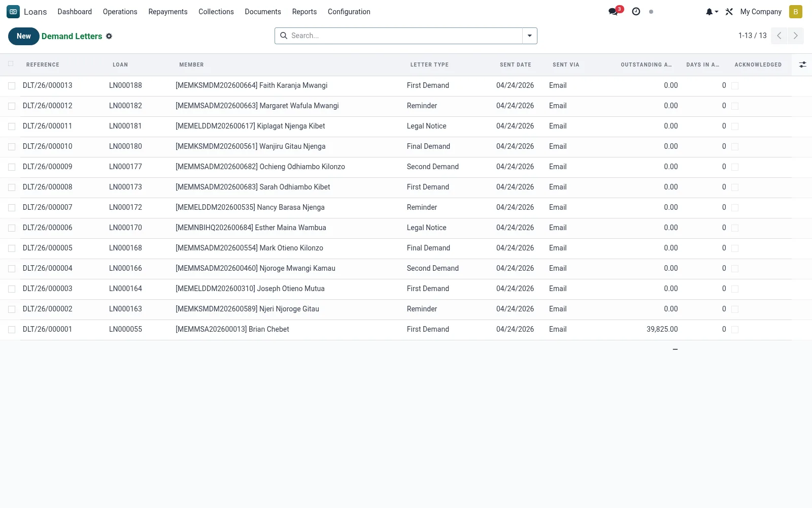Open the Loans app home icon
This screenshot has height=508, width=812.
(13, 12)
